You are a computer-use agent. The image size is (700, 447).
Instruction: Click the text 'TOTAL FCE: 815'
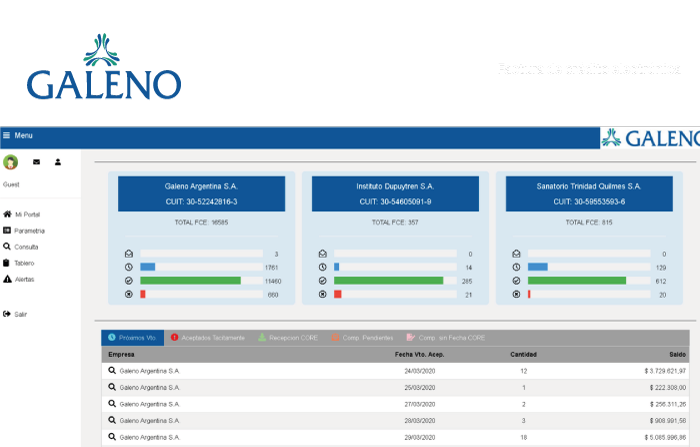[x=589, y=222]
